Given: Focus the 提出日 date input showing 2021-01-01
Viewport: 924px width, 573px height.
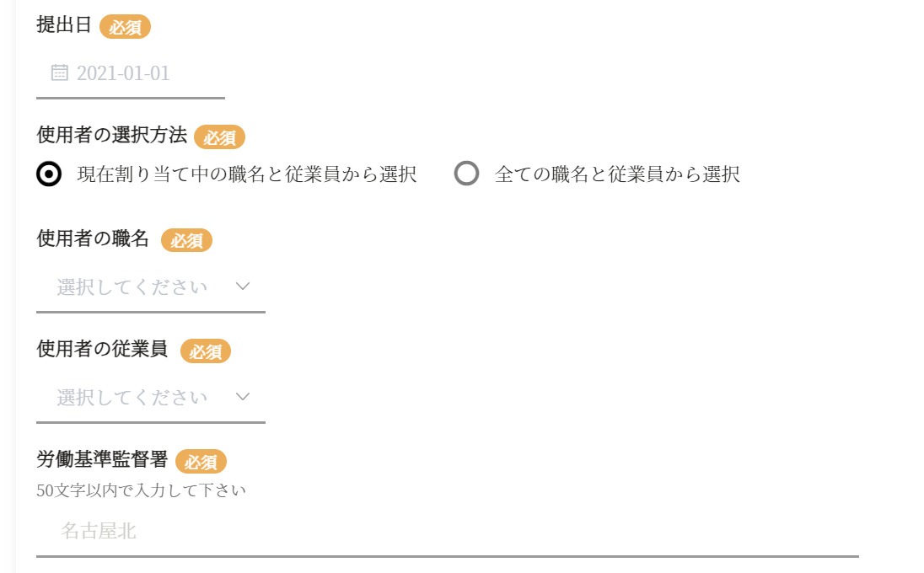Looking at the screenshot, I should 135,73.
